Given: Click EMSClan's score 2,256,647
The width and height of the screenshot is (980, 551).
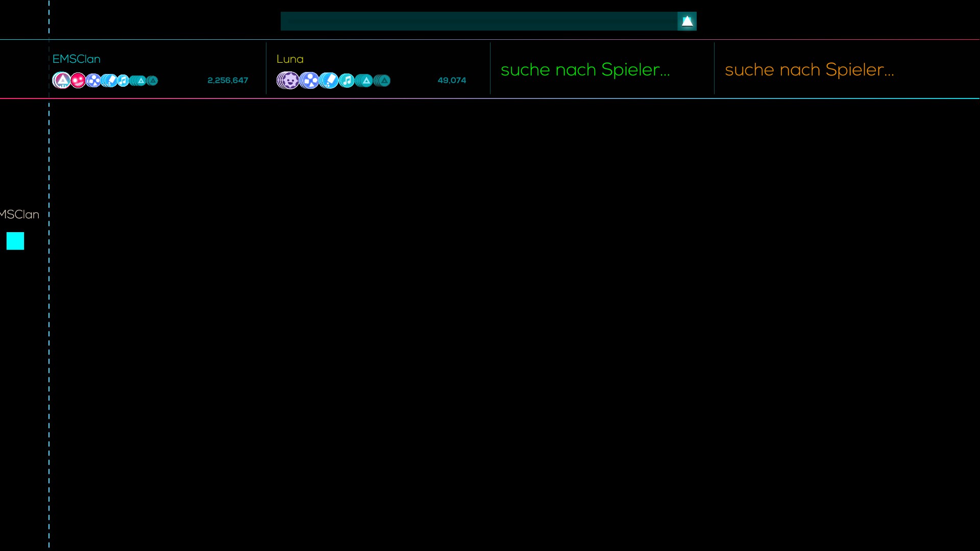Looking at the screenshot, I should [x=228, y=81].
